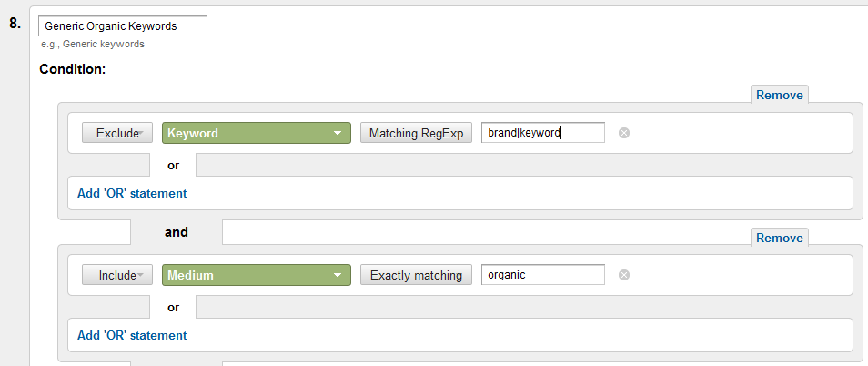Viewport: 868px width, 366px height.
Task: Add 'OR' statement under the Keyword condition
Action: click(132, 193)
